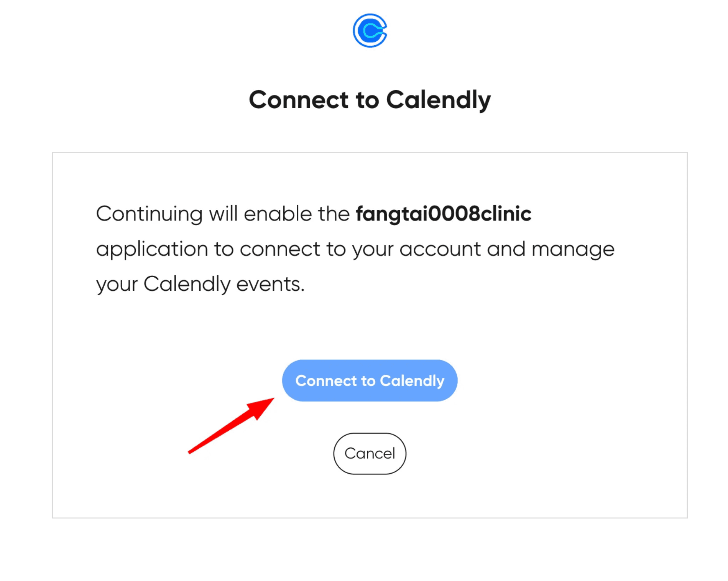Click the rounded Cancel pill outline
The image size is (728, 581).
pos(369,434)
